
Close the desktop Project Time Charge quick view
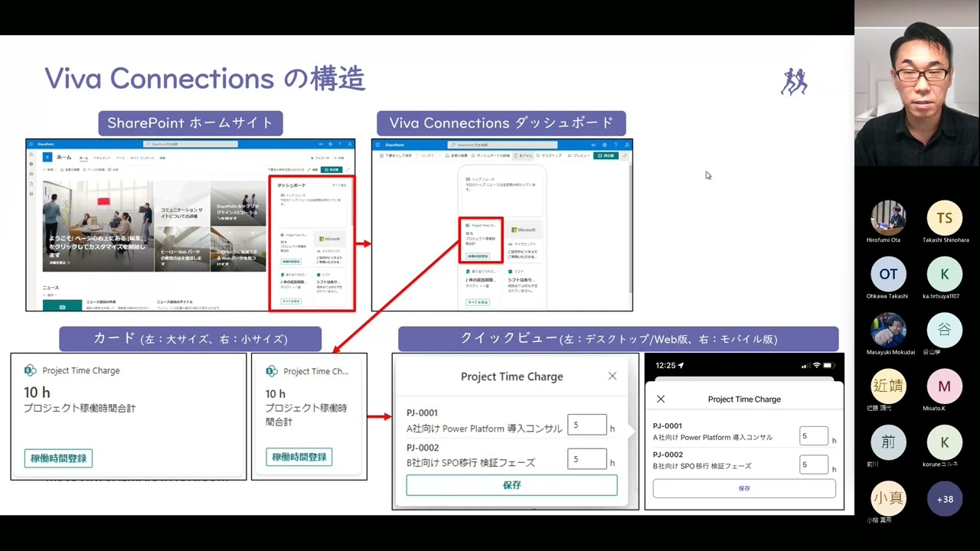tap(612, 376)
